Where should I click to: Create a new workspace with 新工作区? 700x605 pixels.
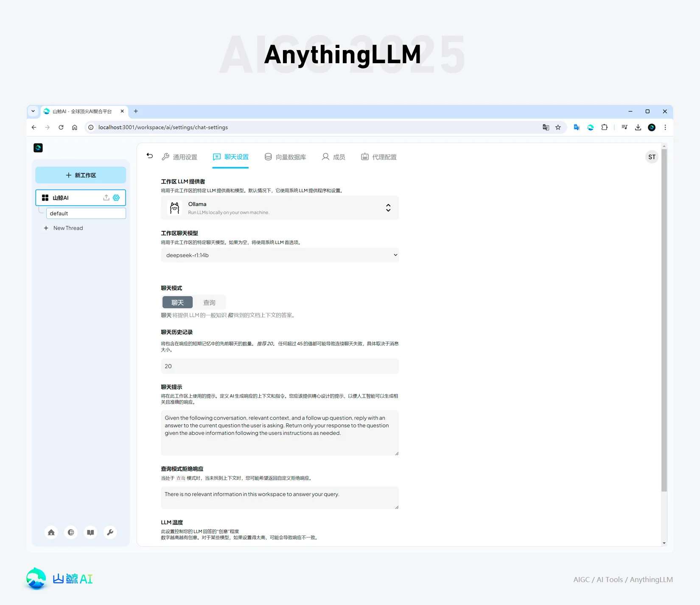81,175
